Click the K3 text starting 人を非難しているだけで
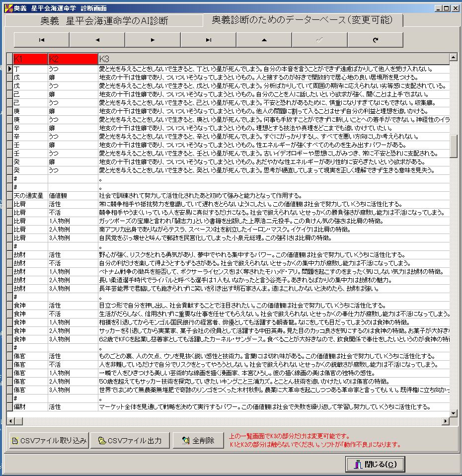Screen dimensions: 462x476 click(x=268, y=365)
